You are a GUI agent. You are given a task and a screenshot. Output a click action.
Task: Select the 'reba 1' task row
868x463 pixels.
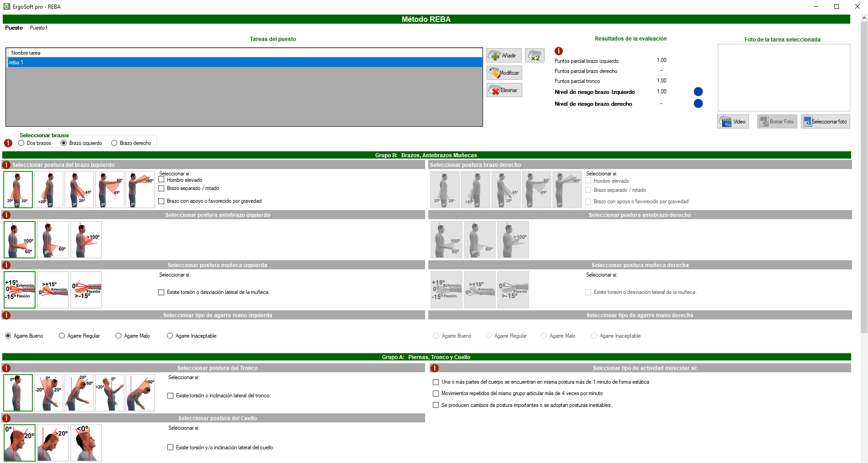[245, 62]
